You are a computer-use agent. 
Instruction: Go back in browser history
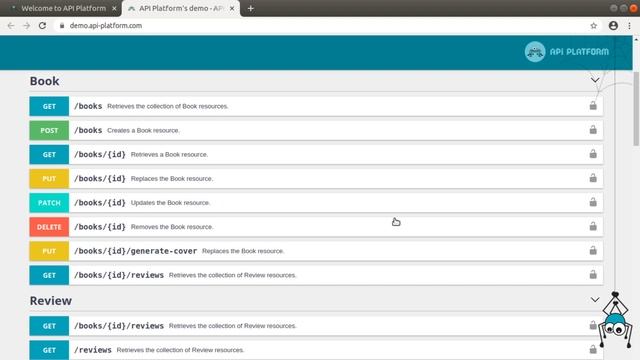(11, 25)
